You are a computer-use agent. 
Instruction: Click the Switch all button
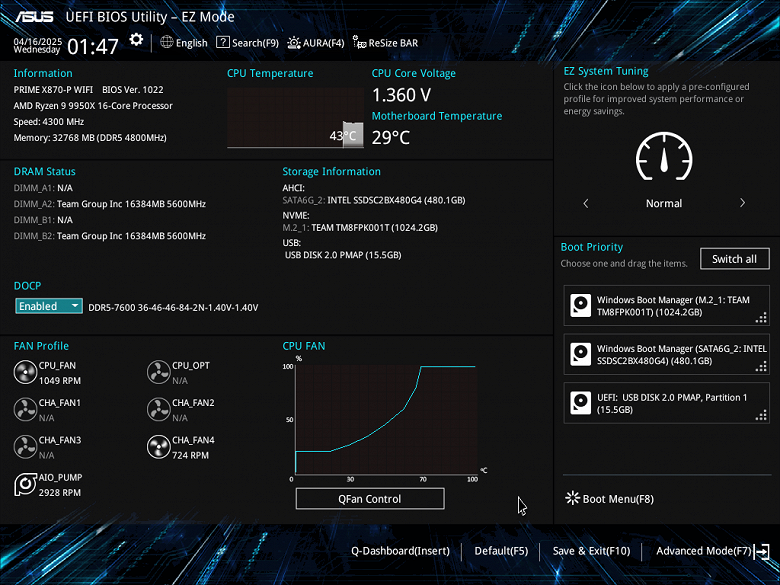(735, 259)
